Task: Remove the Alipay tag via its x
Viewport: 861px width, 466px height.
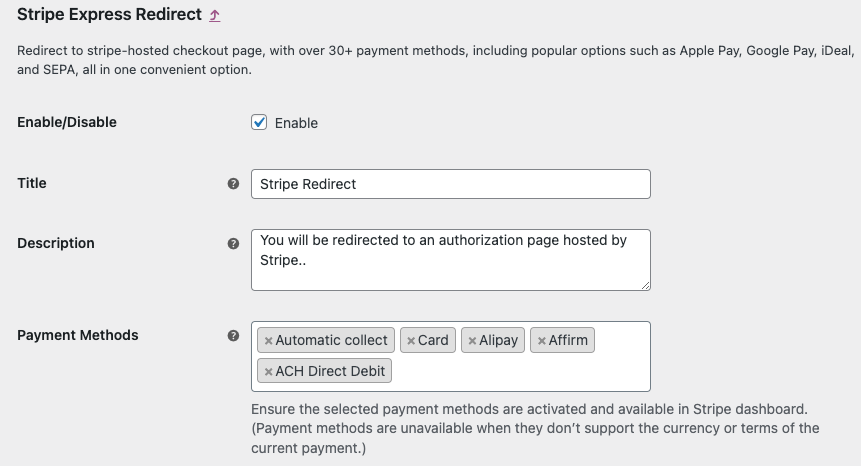Action: (x=472, y=341)
